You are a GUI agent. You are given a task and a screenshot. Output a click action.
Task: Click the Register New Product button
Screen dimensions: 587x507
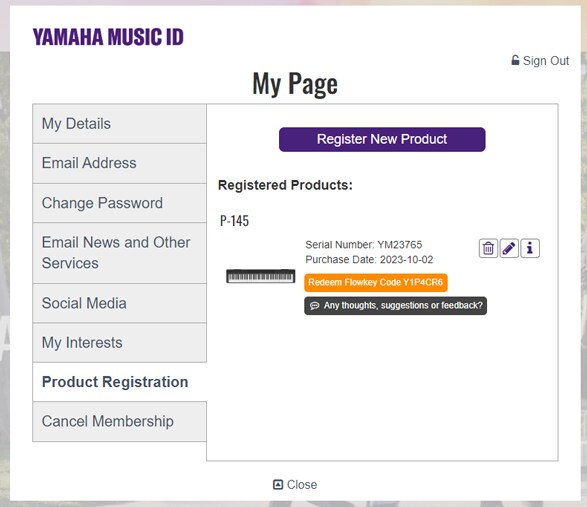pyautogui.click(x=382, y=139)
